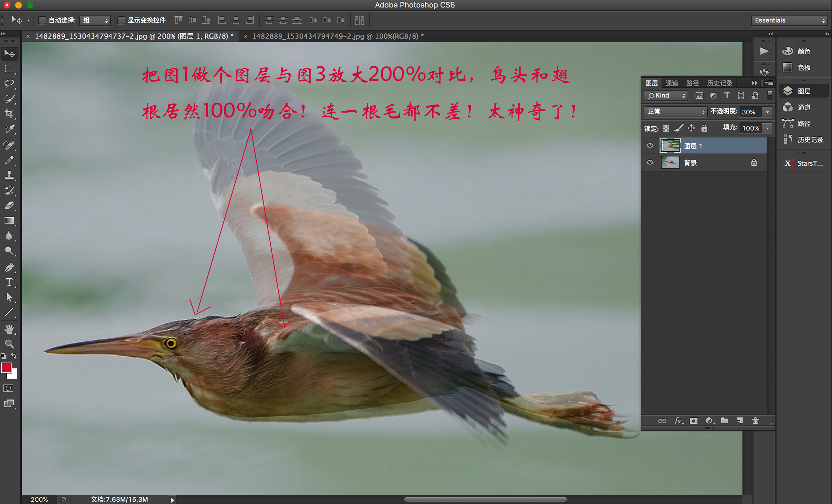Viewport: 832px width, 504px height.
Task: Click the 图层 1 layer thumbnail
Action: click(670, 146)
